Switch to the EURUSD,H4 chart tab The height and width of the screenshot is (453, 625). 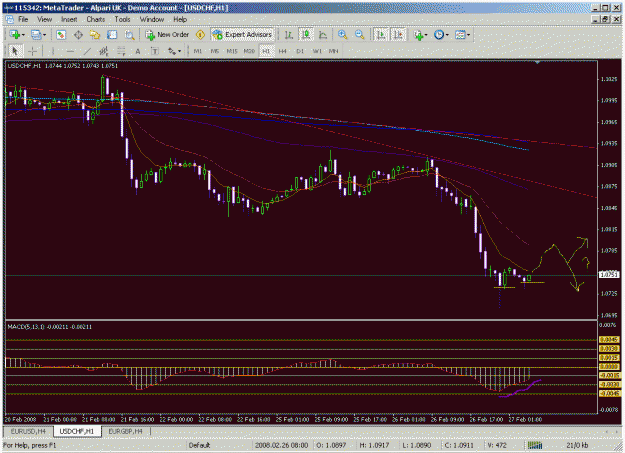pos(28,431)
